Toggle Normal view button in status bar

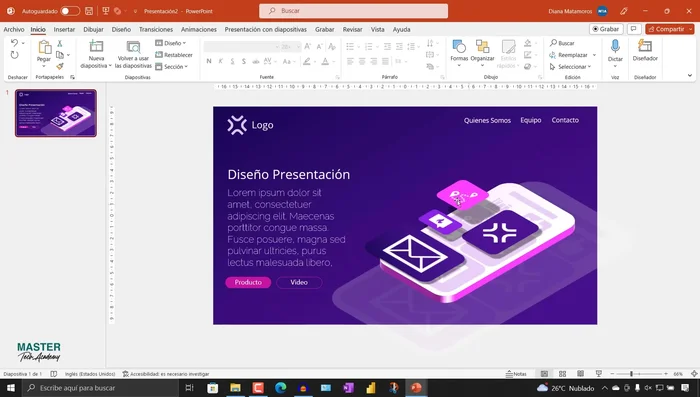pyautogui.click(x=544, y=374)
